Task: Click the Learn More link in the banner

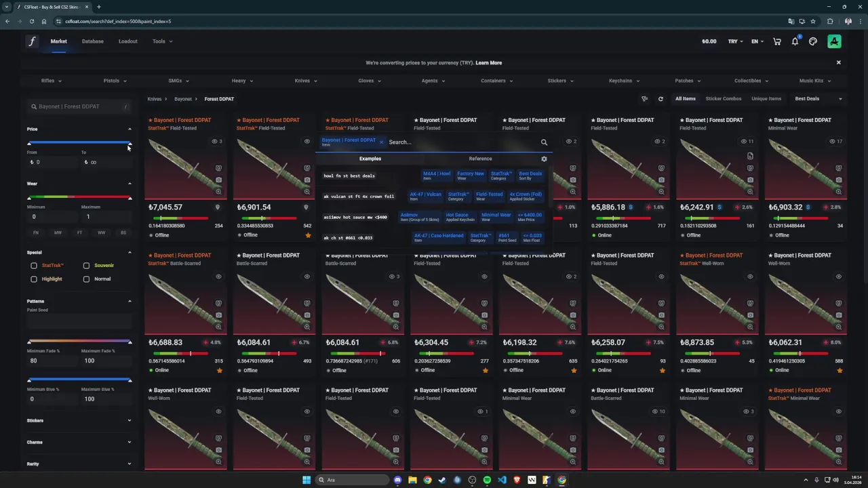Action: (x=489, y=63)
